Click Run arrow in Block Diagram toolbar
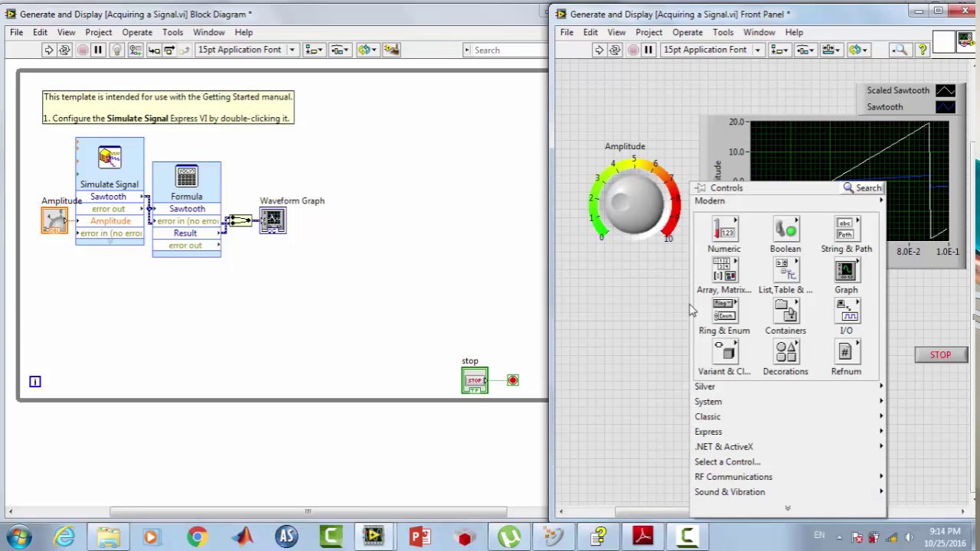 click(48, 50)
